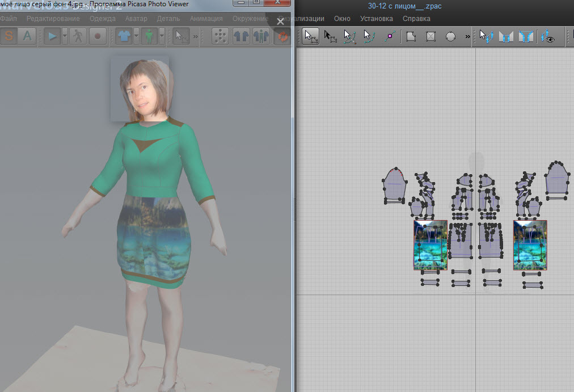The image size is (574, 392).
Task: Open the Окно menu
Action: [x=342, y=18]
